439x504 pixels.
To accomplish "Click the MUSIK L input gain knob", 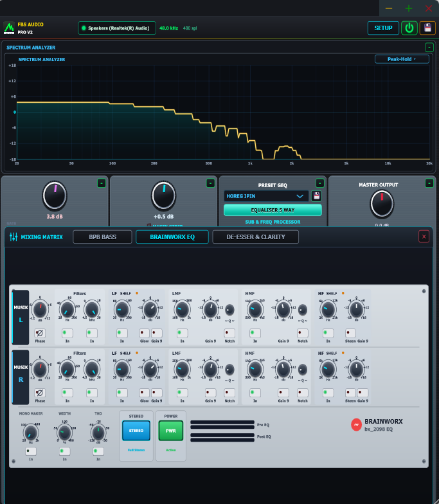I will (x=40, y=310).
